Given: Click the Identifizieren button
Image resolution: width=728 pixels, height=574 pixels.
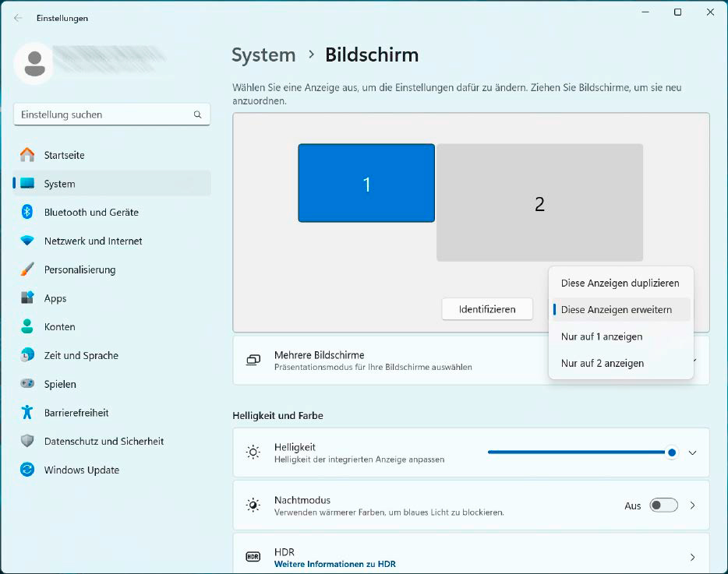Looking at the screenshot, I should (x=486, y=309).
